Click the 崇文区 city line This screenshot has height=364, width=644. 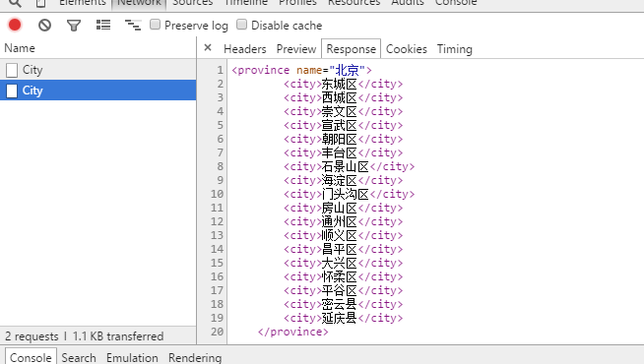point(343,111)
